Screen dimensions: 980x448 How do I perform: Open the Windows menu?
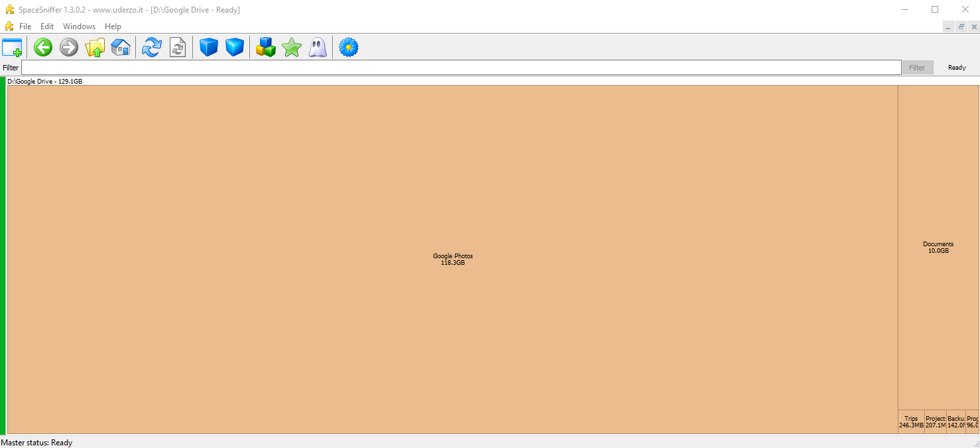pyautogui.click(x=79, y=27)
